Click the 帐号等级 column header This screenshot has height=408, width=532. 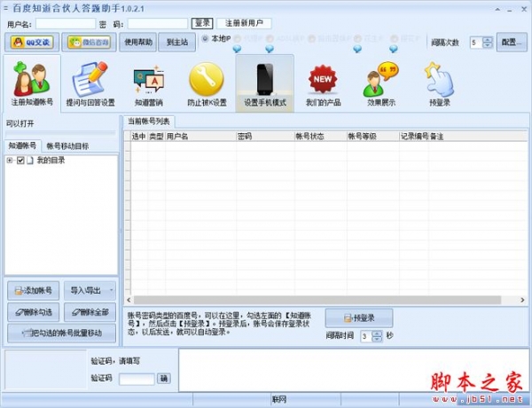(x=373, y=137)
